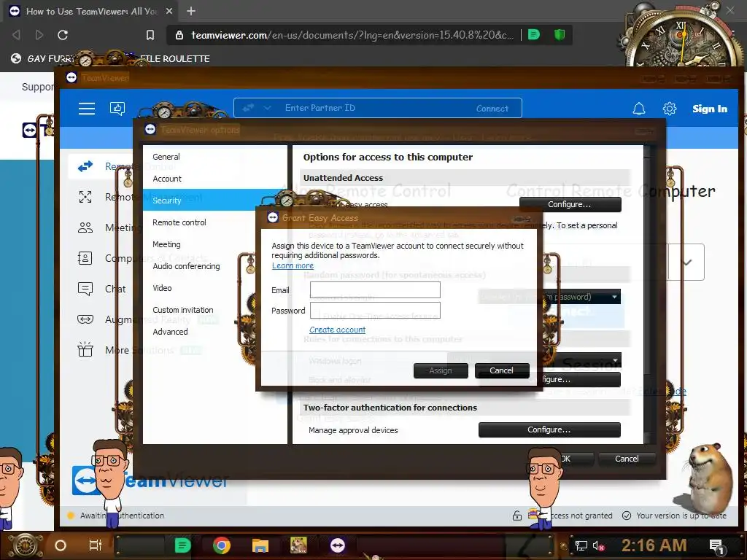Click the feedback icon in the TeamViewer header
The height and width of the screenshot is (560, 747).
pos(117,109)
